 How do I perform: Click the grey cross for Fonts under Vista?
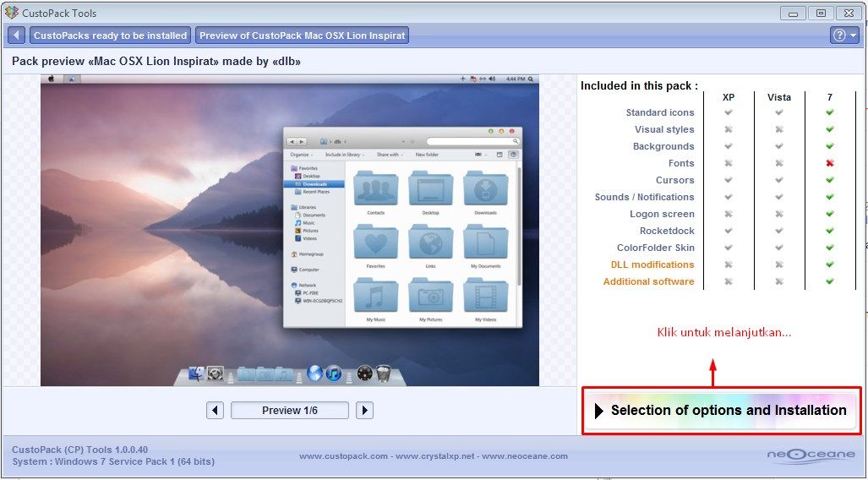coord(779,163)
